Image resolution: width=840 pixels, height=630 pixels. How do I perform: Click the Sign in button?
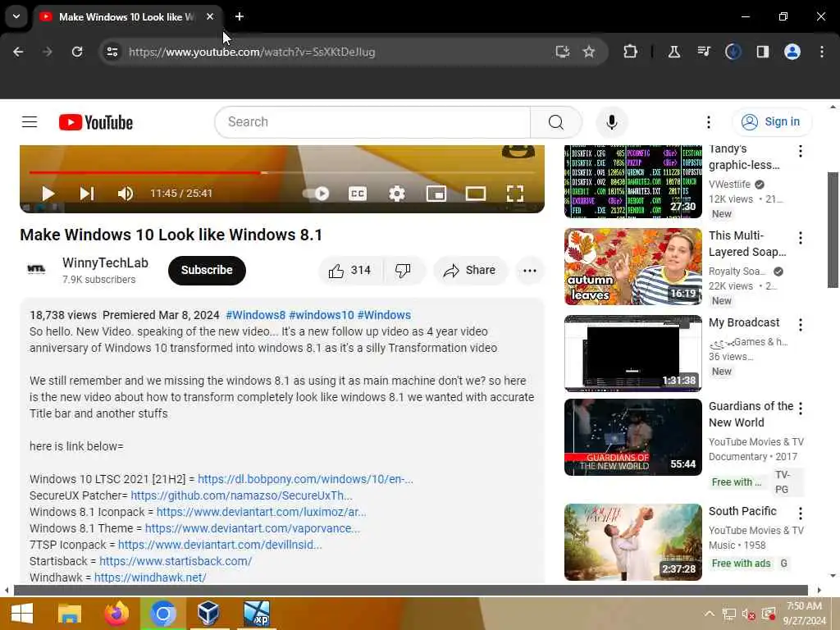[x=771, y=122]
